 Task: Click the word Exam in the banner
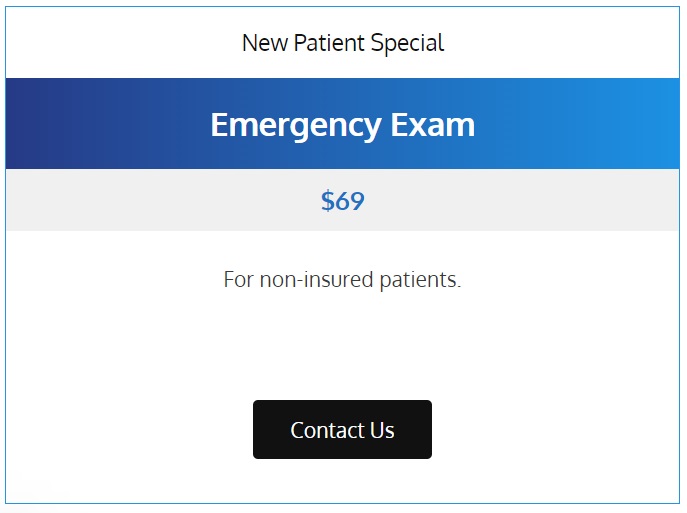[433, 125]
